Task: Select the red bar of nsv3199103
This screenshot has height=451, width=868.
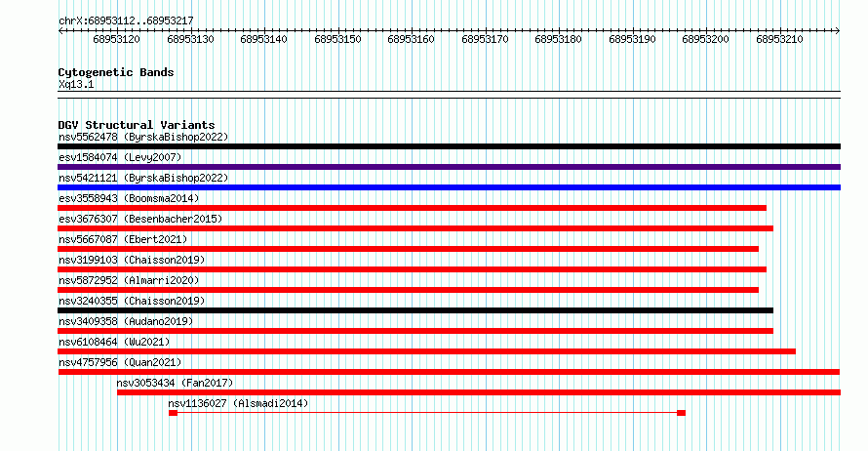Action: [x=412, y=269]
